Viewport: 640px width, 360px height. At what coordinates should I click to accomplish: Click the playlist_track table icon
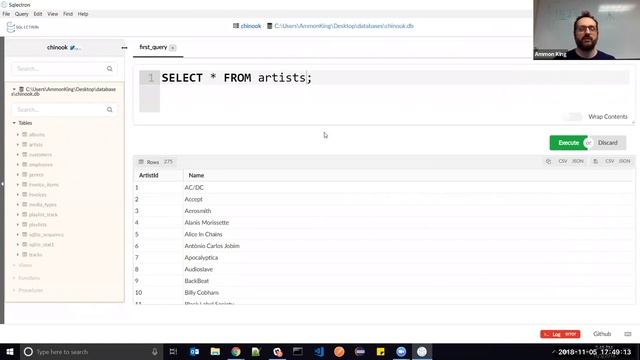(24, 214)
